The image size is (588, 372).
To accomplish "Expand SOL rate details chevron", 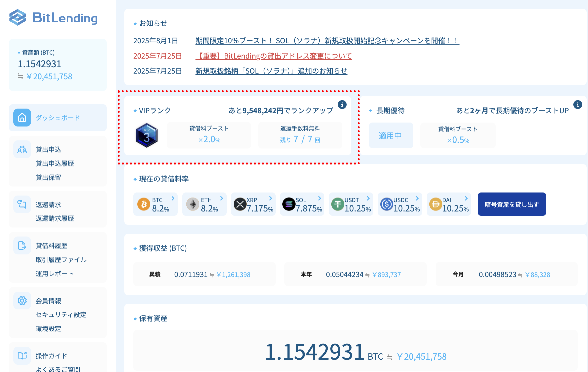I will 319,198.
